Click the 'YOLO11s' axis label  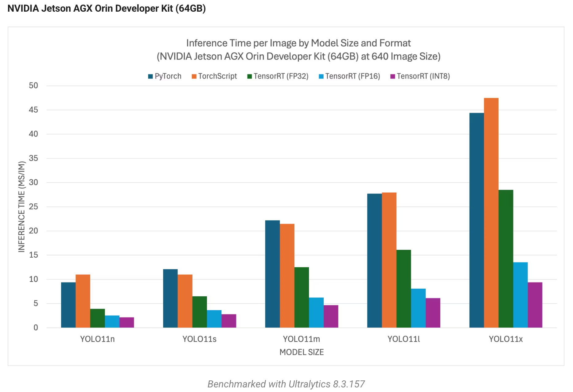(199, 339)
